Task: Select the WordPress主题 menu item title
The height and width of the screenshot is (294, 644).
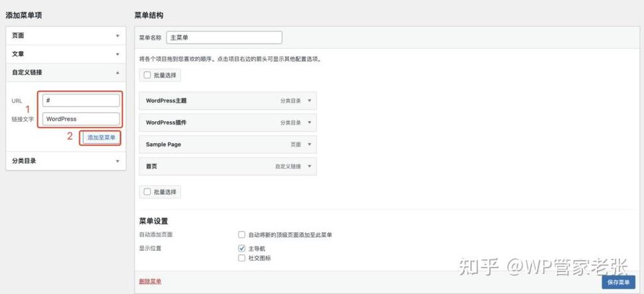Action: tap(166, 101)
